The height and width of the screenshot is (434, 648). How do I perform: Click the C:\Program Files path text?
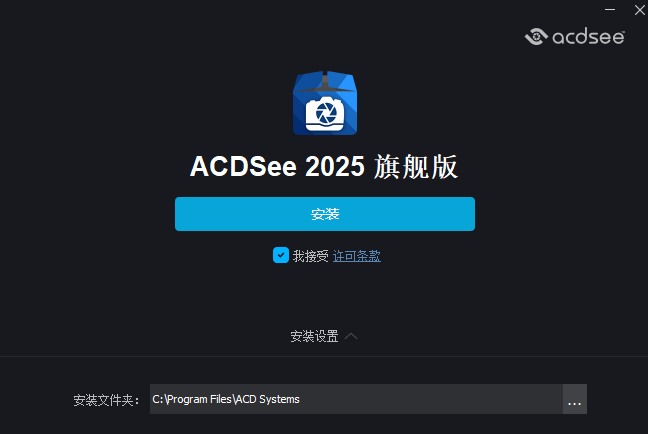click(192, 399)
